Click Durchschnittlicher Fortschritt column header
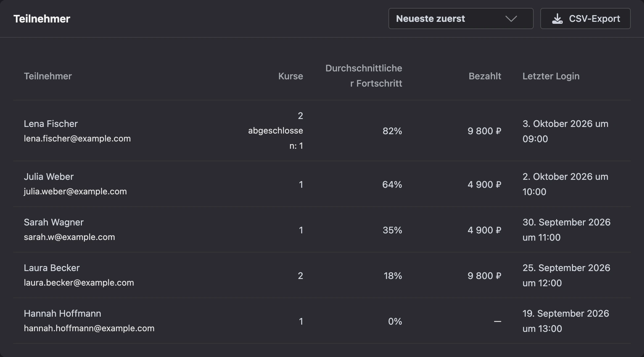Image resolution: width=644 pixels, height=357 pixels. [x=364, y=76]
